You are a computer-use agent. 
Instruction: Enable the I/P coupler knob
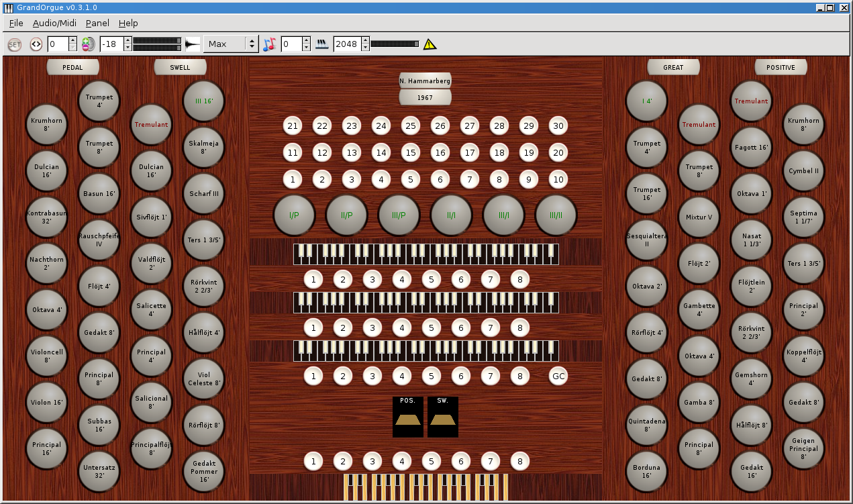coord(294,215)
